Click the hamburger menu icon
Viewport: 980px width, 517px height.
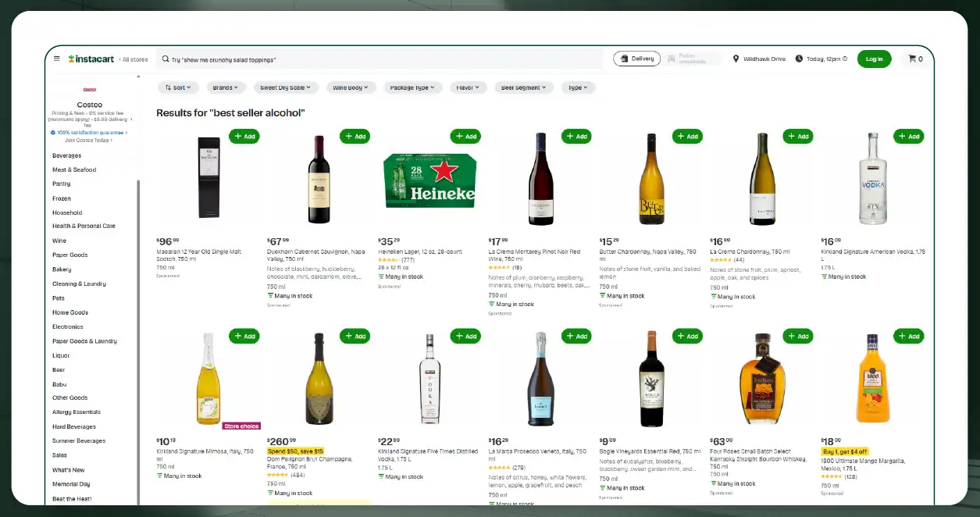pos(55,58)
